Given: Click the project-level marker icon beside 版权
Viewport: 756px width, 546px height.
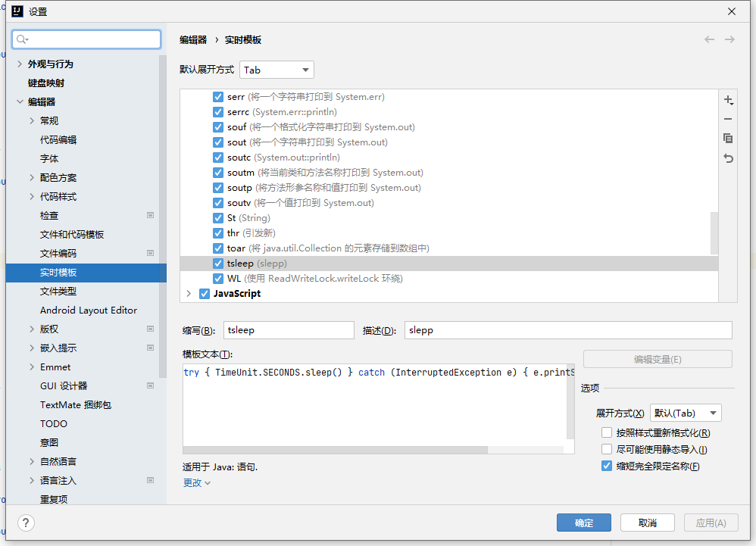Looking at the screenshot, I should pyautogui.click(x=151, y=329).
